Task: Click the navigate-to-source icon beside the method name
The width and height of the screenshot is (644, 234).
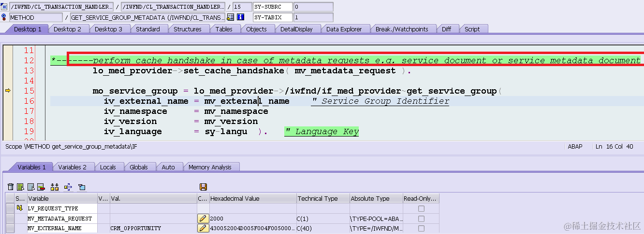Action: tap(231, 17)
